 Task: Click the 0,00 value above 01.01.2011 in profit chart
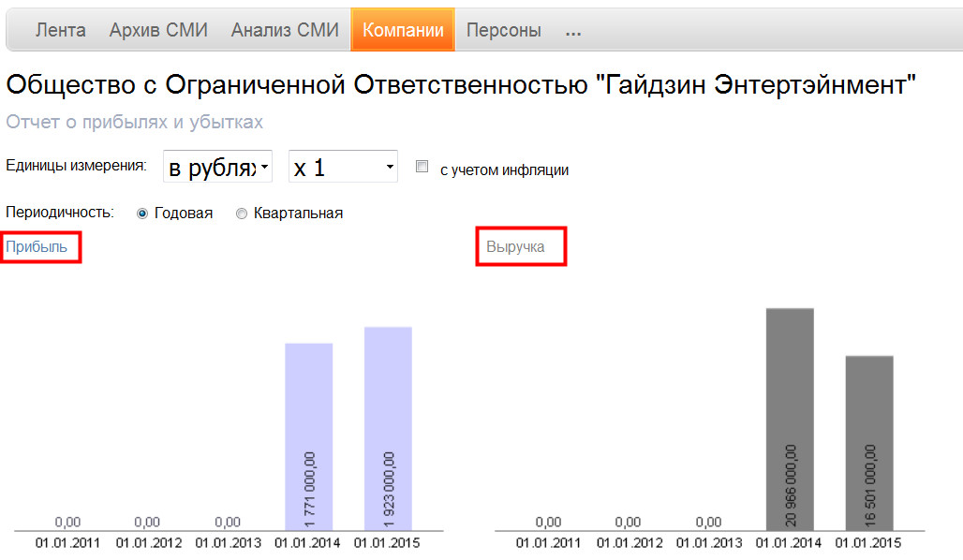coord(67,522)
